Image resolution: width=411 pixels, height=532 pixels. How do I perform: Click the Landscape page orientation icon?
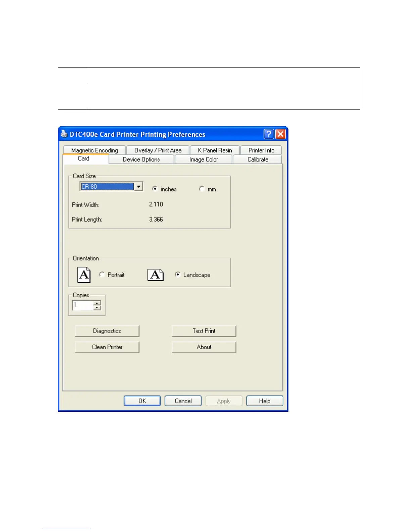(x=155, y=275)
